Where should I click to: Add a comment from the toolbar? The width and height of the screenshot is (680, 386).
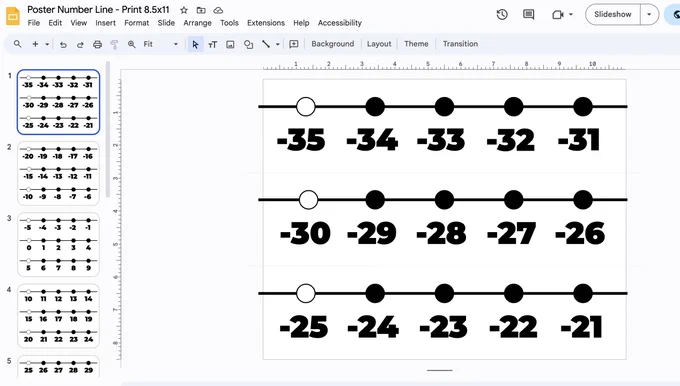point(294,44)
